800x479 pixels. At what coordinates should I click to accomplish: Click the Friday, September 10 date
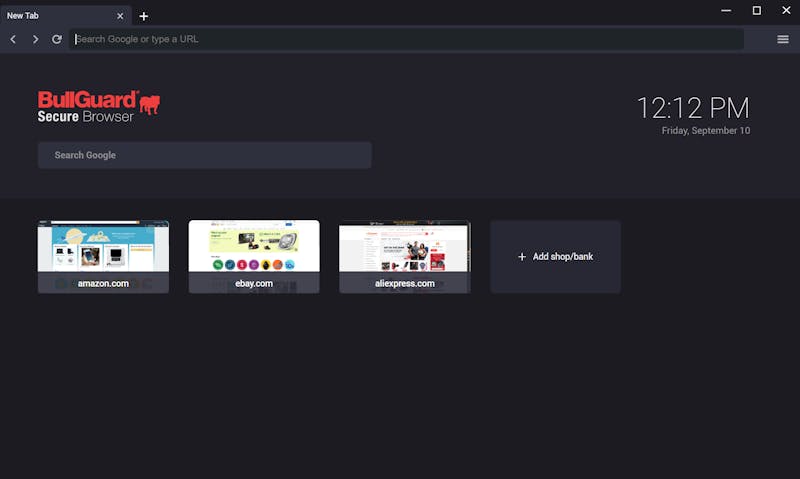[x=706, y=131]
